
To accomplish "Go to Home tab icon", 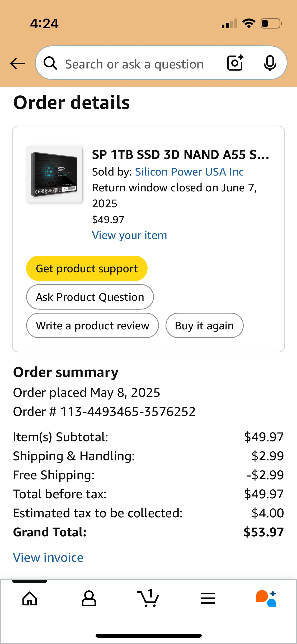I will pos(30,599).
